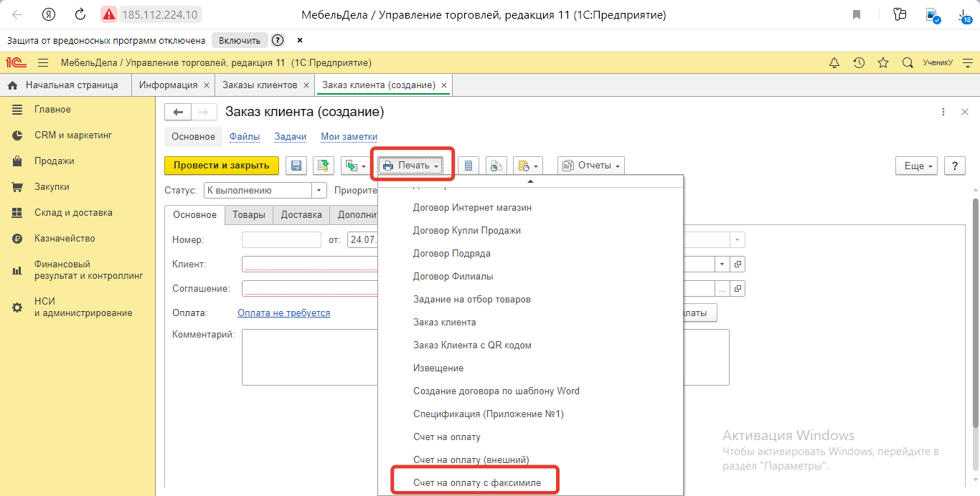Image resolution: width=980 pixels, height=496 pixels.
Task: Click the Соглашение field's ellipsis select button
Action: (722, 289)
